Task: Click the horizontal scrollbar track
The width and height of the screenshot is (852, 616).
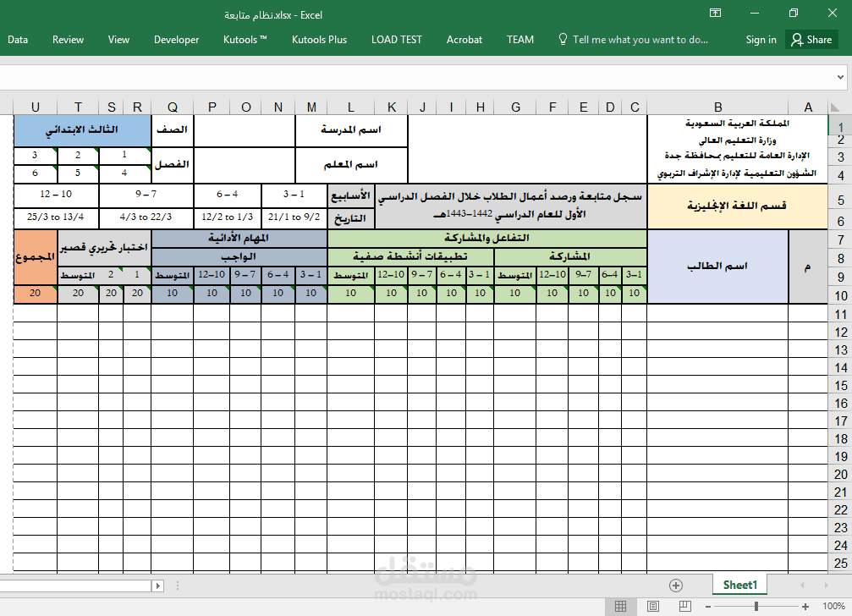Action: pos(76,586)
